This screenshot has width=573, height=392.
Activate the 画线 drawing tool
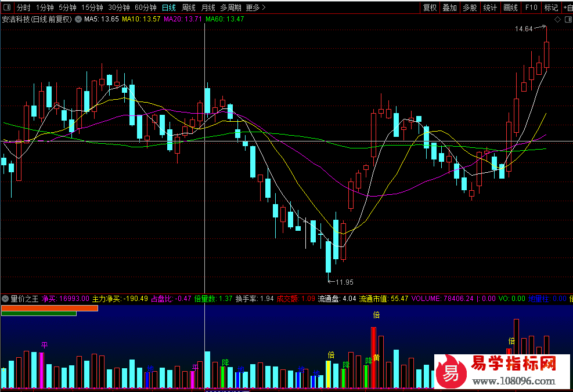510,8
